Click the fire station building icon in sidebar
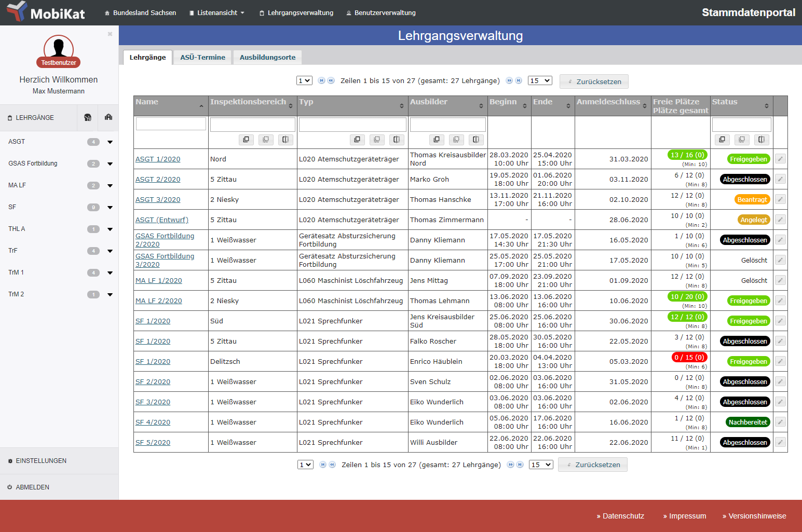 point(108,117)
